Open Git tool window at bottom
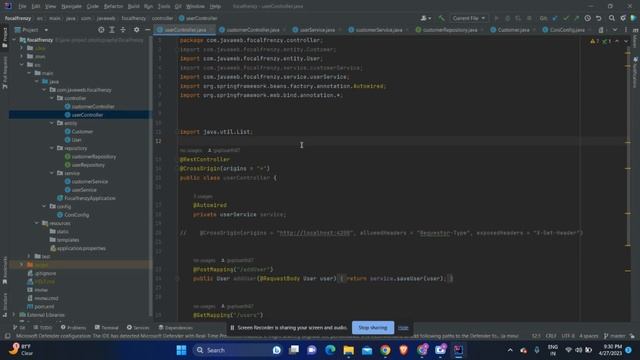The width and height of the screenshot is (640, 360). pos(19,328)
